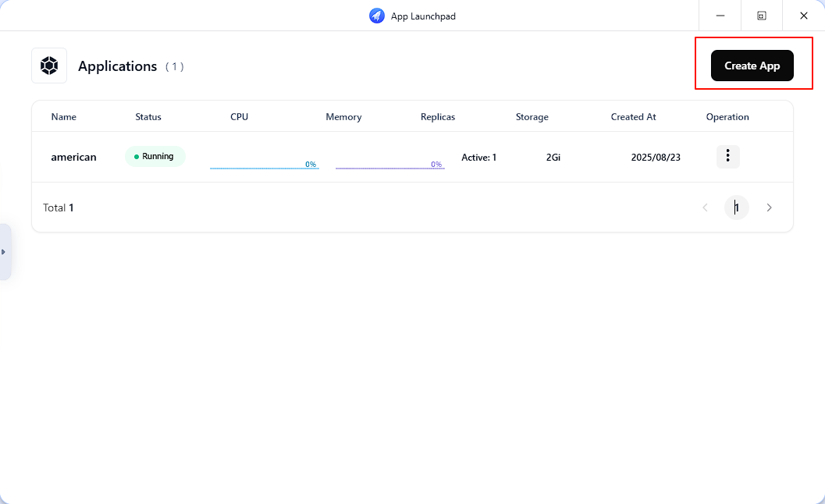Click the App Launchpad rocket icon
The height and width of the screenshot is (504, 825).
(377, 16)
